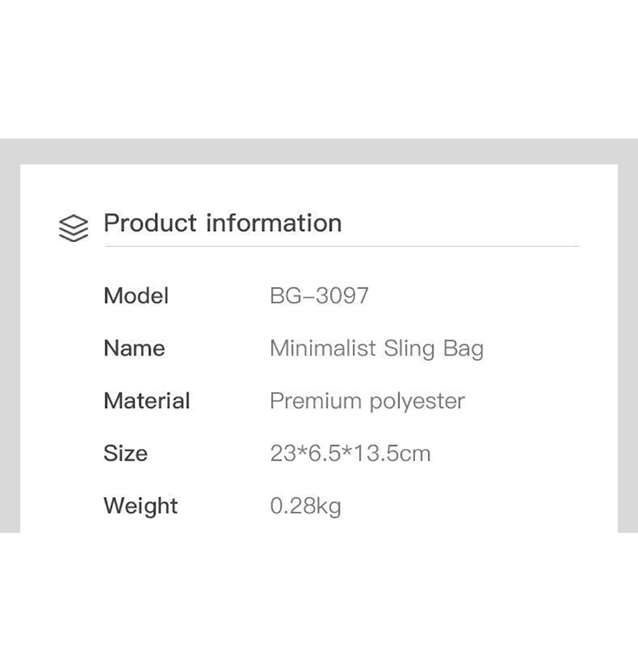Select the Model label
This screenshot has width=638, height=672.
tap(136, 296)
